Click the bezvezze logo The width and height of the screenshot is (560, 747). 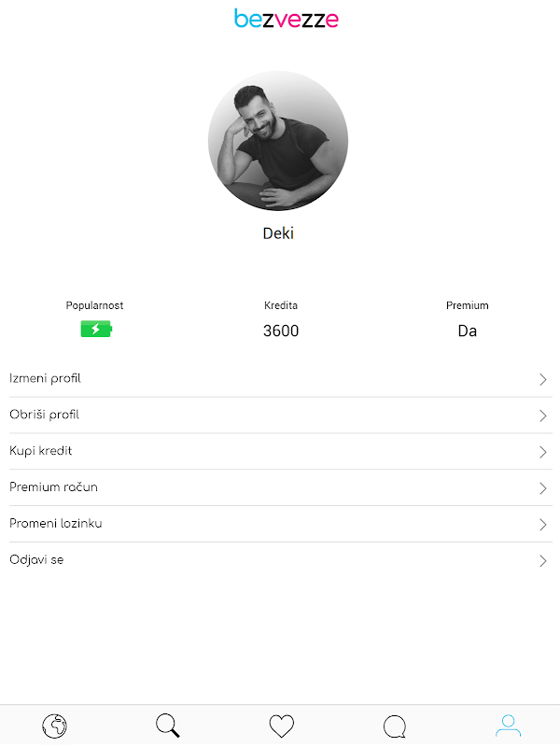(287, 19)
